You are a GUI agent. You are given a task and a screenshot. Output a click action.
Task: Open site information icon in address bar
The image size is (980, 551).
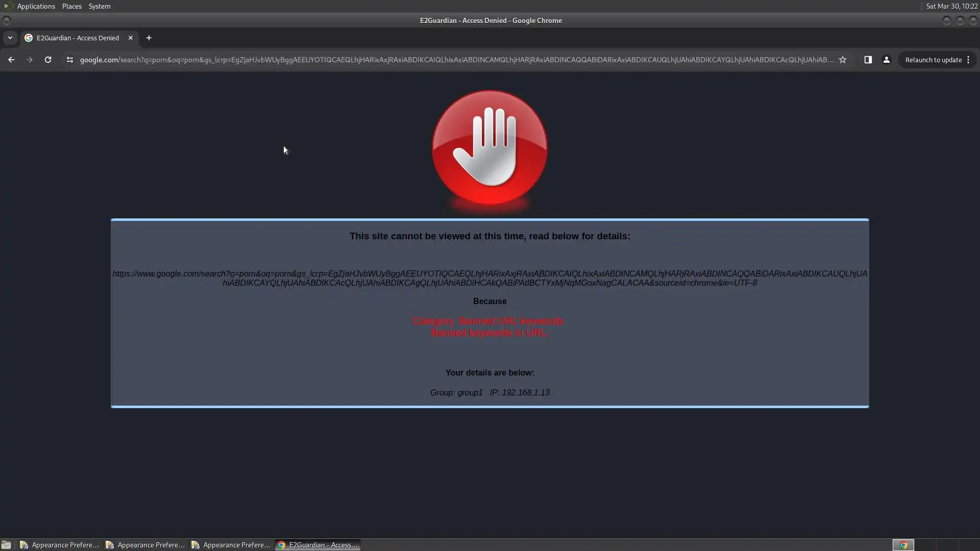click(x=70, y=60)
